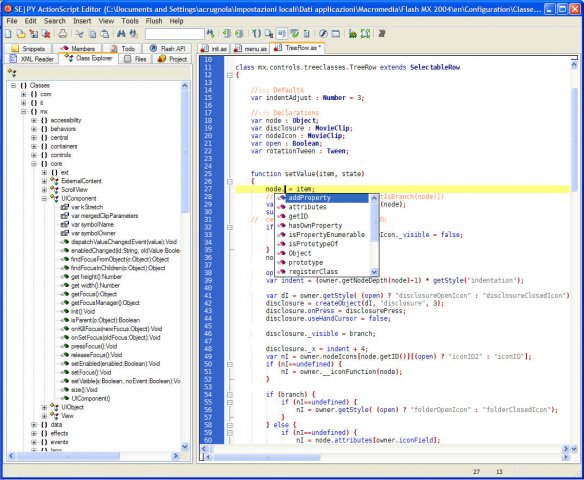Image resolution: width=584 pixels, height=480 pixels.
Task: Open the Edit menu
Action: [x=31, y=21]
